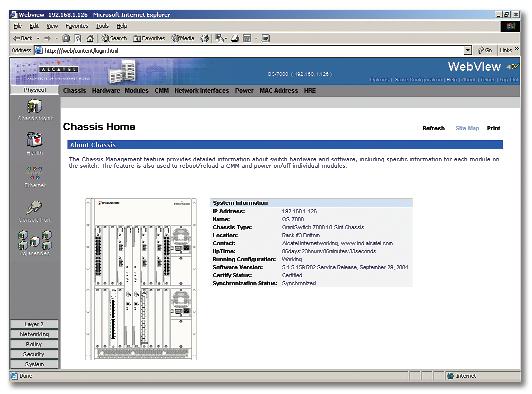Open the Site Map link
This screenshot has height=394, width=532.
click(x=467, y=128)
